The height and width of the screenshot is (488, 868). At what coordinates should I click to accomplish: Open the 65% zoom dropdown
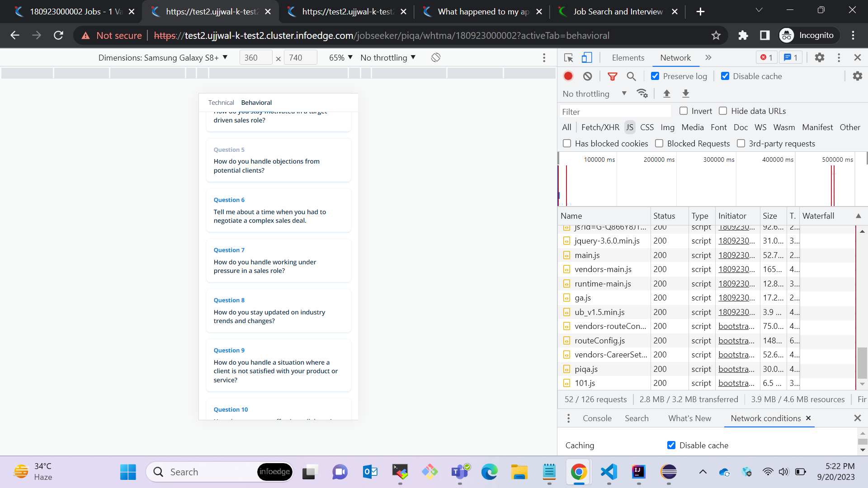pyautogui.click(x=340, y=57)
